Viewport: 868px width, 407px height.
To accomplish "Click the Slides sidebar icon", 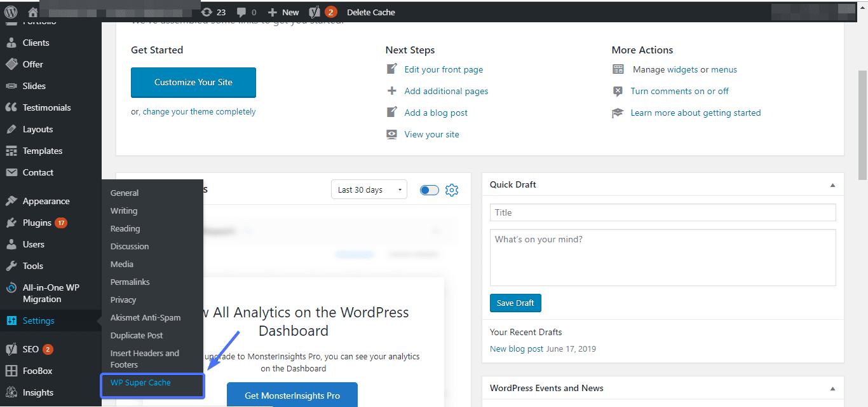I will coord(11,86).
